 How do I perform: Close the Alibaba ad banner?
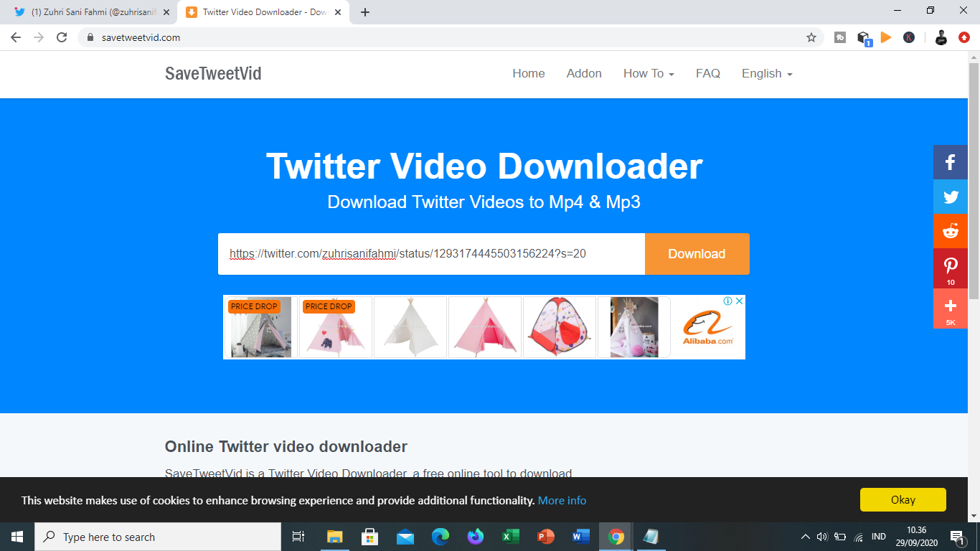click(739, 301)
